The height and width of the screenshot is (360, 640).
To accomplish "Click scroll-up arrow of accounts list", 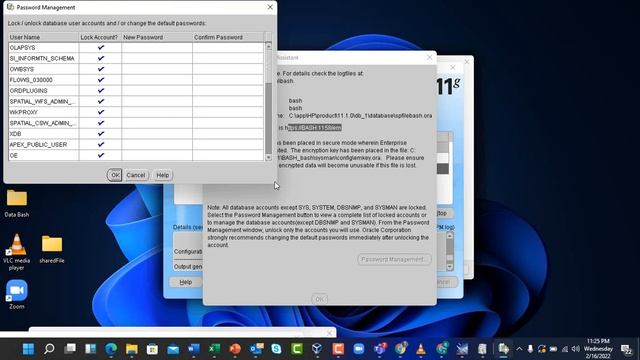I will click(268, 46).
